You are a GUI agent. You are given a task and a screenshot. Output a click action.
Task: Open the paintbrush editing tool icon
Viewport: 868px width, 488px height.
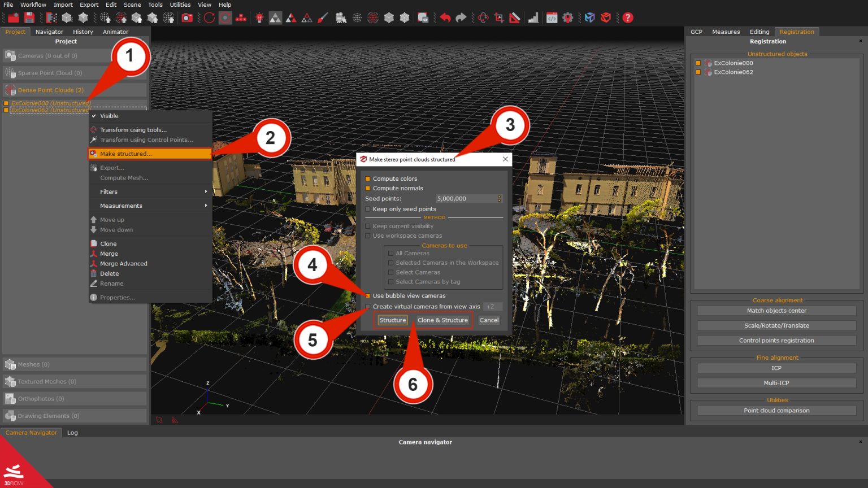click(322, 18)
